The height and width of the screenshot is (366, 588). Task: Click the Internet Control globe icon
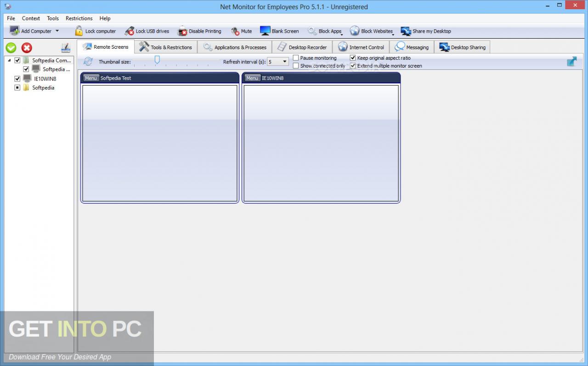[x=343, y=47]
